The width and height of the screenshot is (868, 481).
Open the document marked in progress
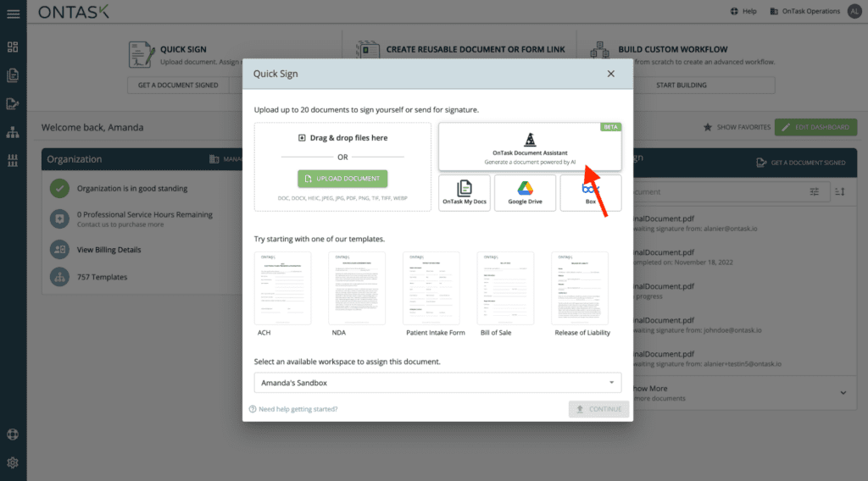point(744,290)
